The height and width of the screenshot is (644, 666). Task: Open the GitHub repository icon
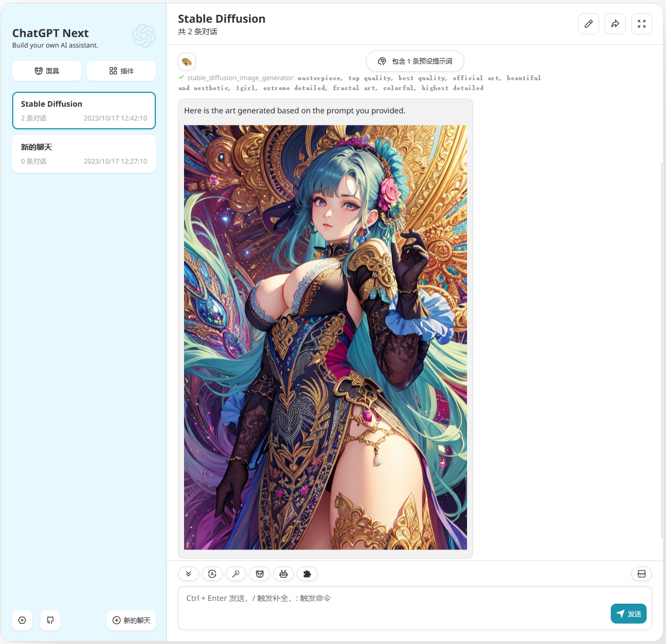click(50, 620)
